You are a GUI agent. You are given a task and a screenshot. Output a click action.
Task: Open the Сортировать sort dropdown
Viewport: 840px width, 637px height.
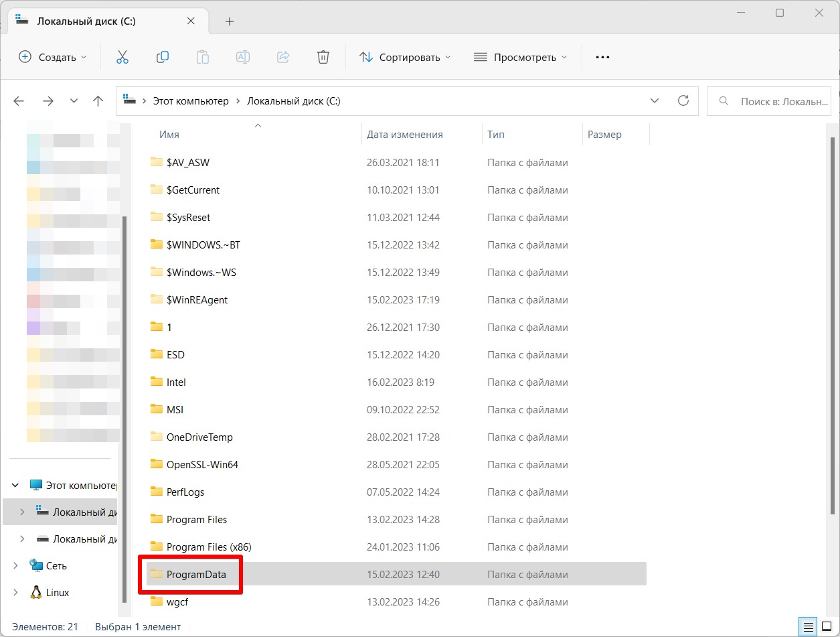tap(405, 58)
